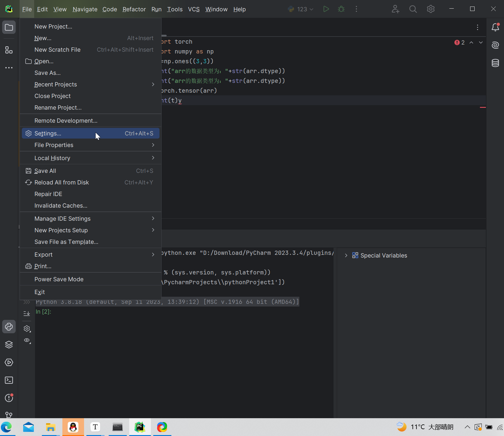Select Print... in the File menu

tap(91, 266)
